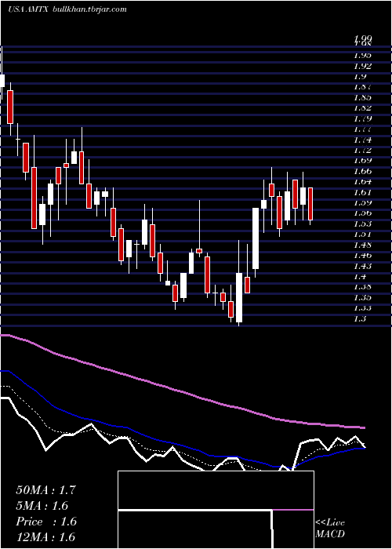Screen dimensions: 392x549
Task: Click the 1.56 price axis label
Action: point(362,213)
